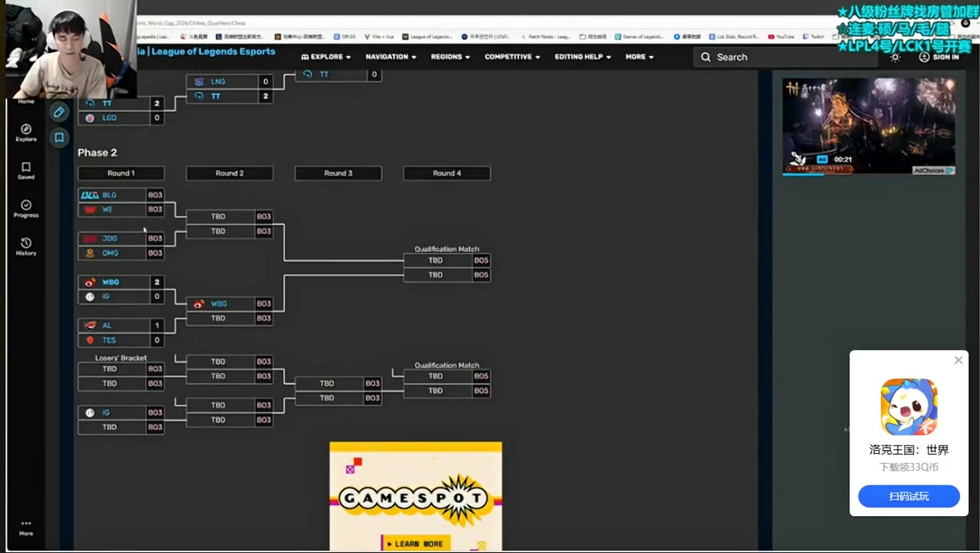Click the edit pencil icon
Screen dimensions: 980x553
(x=58, y=112)
